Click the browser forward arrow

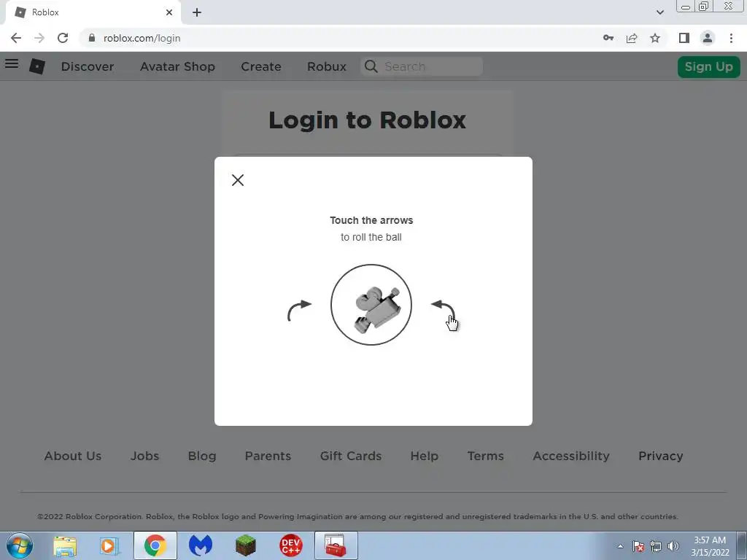click(x=39, y=38)
